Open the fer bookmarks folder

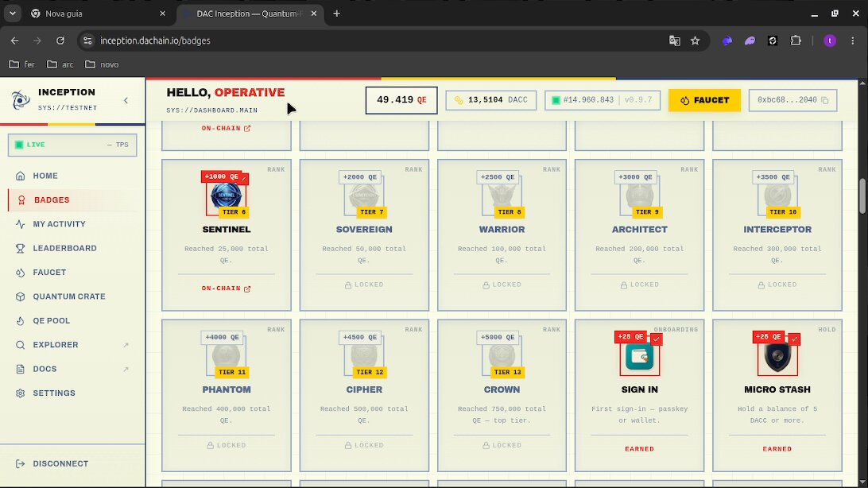click(22, 64)
